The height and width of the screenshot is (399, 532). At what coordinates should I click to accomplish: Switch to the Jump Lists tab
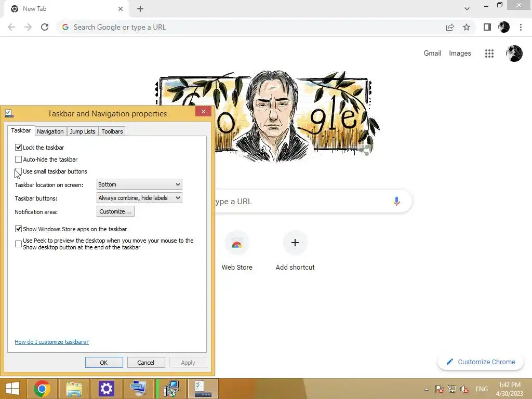83,131
